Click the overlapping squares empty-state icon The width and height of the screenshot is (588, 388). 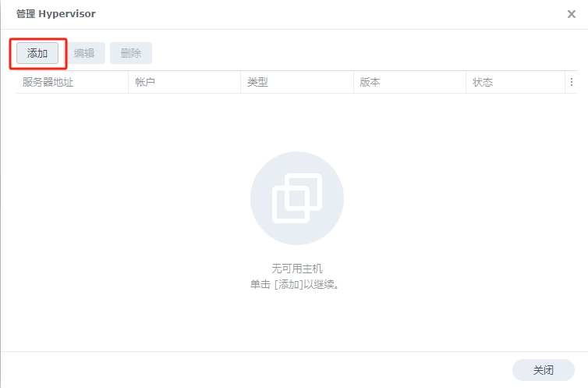(x=296, y=198)
